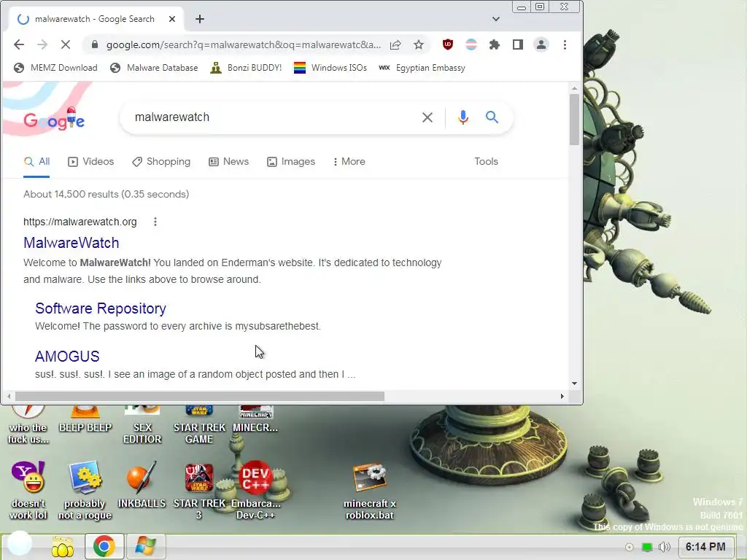Toggle the browser side panel
747x560 pixels.
517,44
